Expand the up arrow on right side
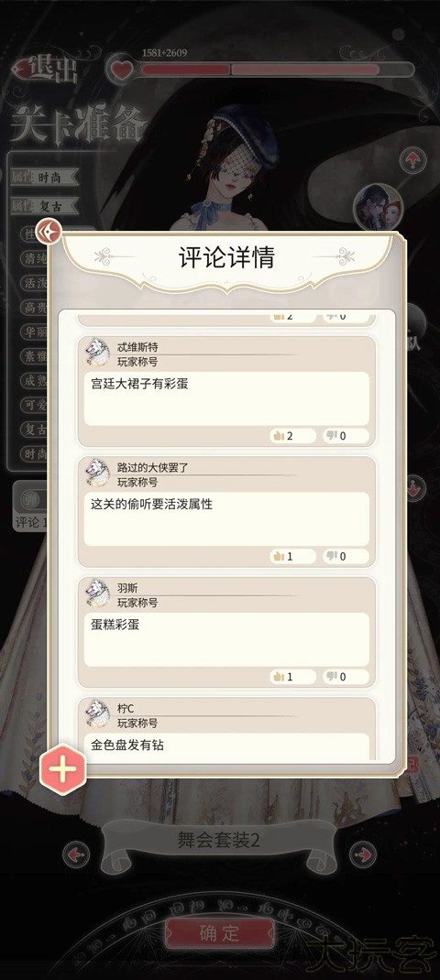 (412, 160)
